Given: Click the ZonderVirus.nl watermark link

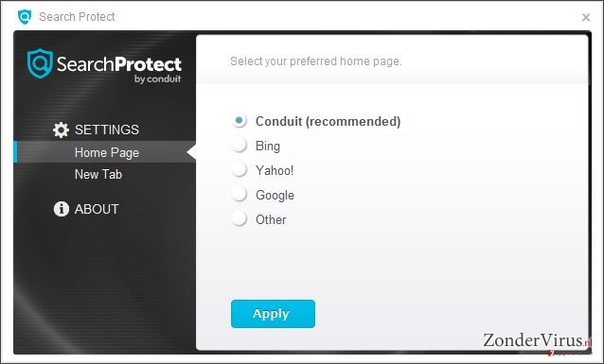Looking at the screenshot, I should pos(537,340).
